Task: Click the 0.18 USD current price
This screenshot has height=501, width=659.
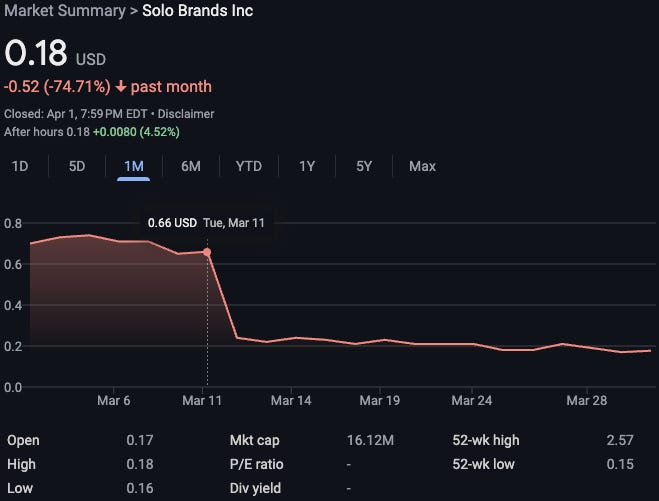Action: point(55,53)
